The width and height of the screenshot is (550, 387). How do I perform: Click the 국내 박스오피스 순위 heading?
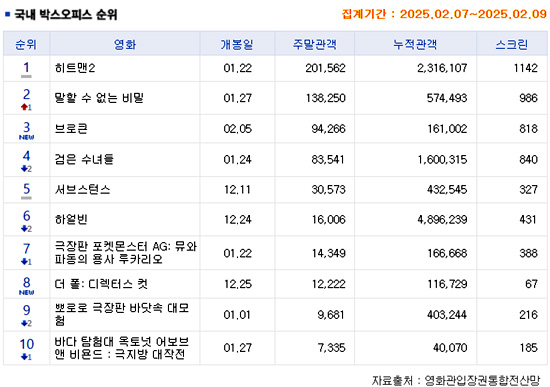click(66, 15)
